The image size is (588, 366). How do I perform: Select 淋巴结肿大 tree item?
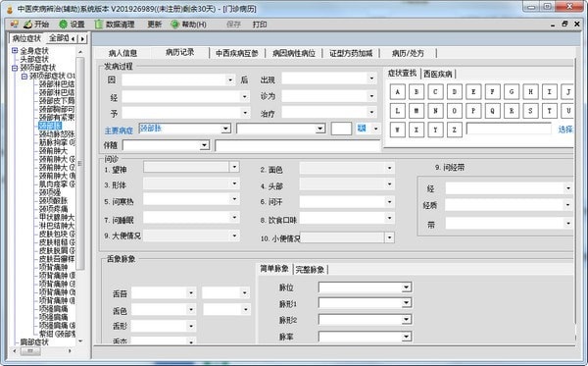[57, 226]
